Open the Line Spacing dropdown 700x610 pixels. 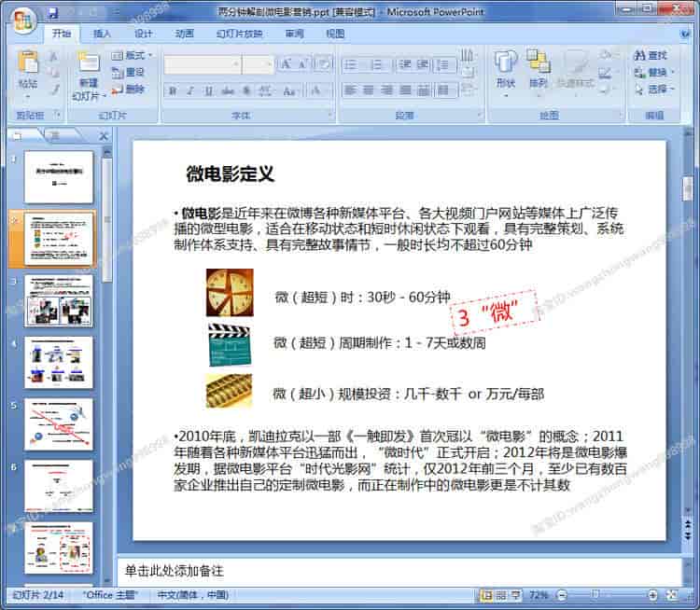click(x=443, y=65)
